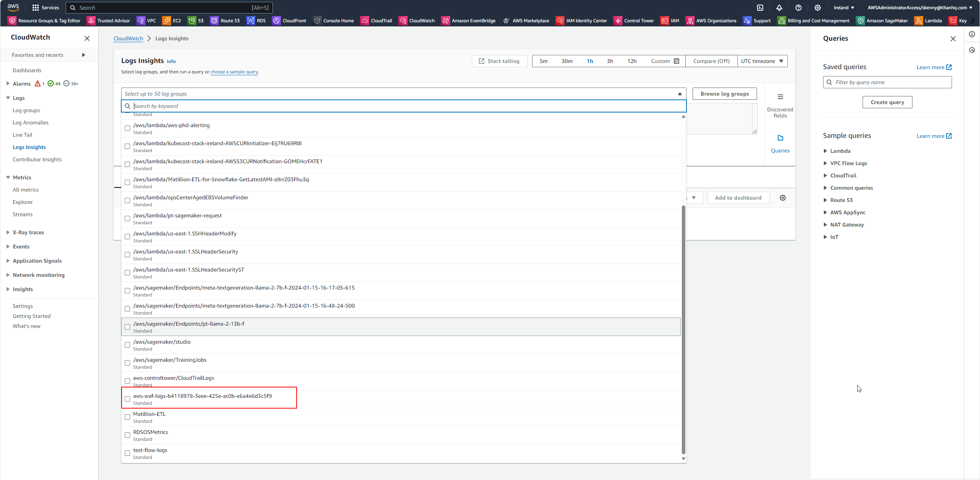Click the Create query button

pos(887,102)
